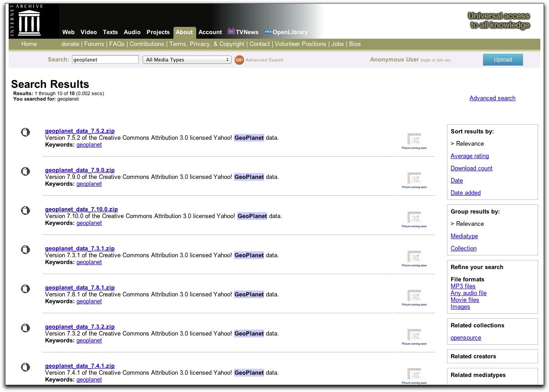This screenshot has height=392, width=549.
Task: Open the Video tab
Action: coord(89,32)
